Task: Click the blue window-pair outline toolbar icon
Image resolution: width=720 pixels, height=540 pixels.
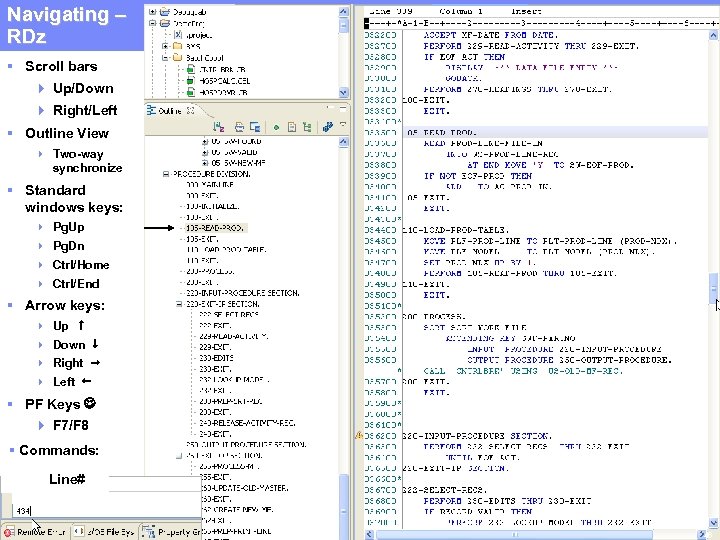Action: tap(255, 127)
